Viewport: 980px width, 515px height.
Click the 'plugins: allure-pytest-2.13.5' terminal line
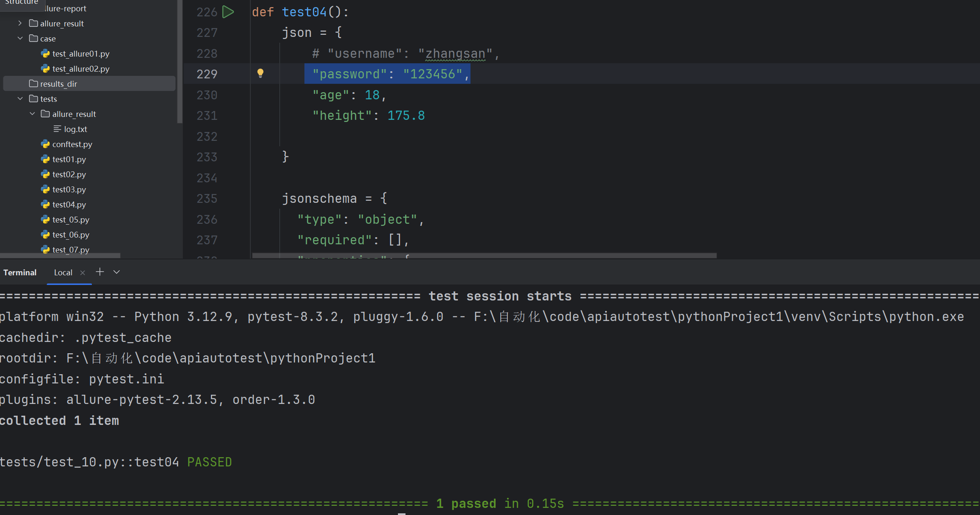(157, 399)
